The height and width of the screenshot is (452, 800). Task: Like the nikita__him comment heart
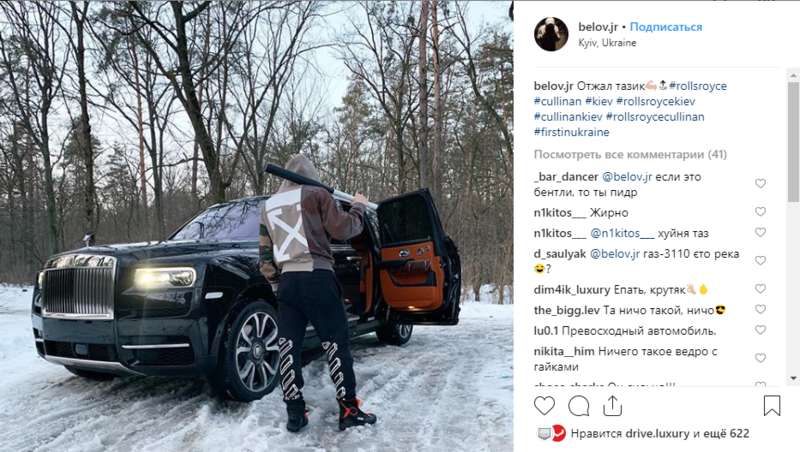point(760,358)
